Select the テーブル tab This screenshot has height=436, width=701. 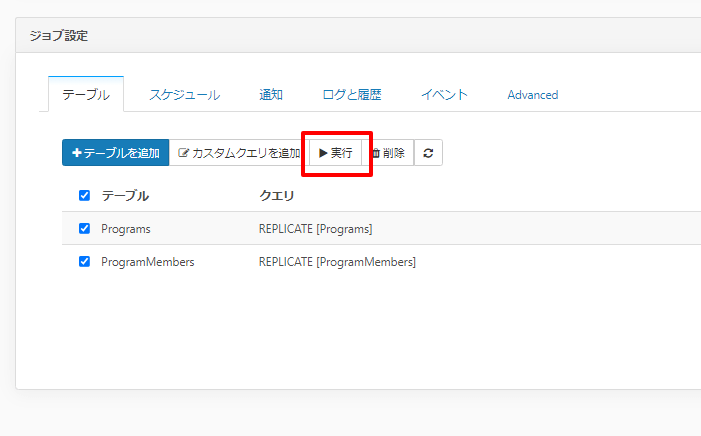click(x=86, y=94)
